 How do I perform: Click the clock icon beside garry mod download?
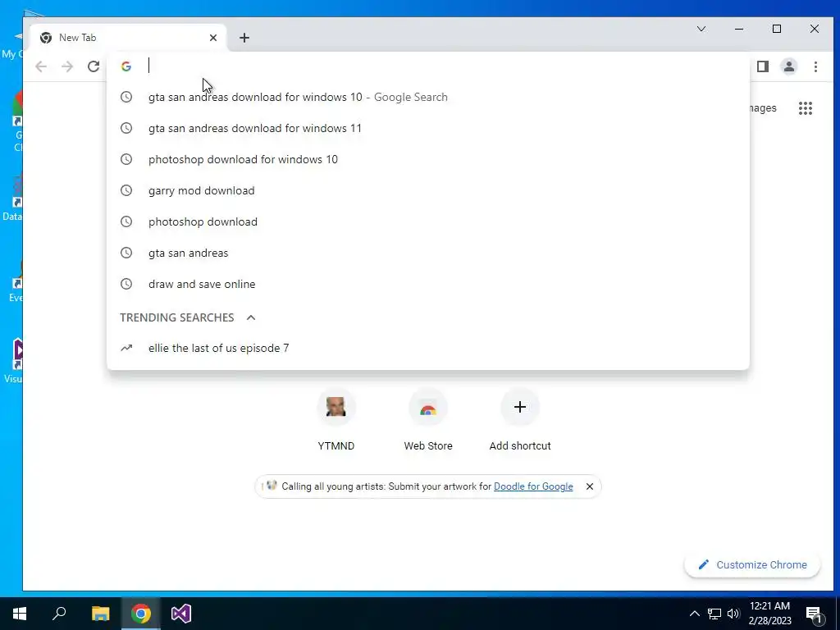pos(126,190)
